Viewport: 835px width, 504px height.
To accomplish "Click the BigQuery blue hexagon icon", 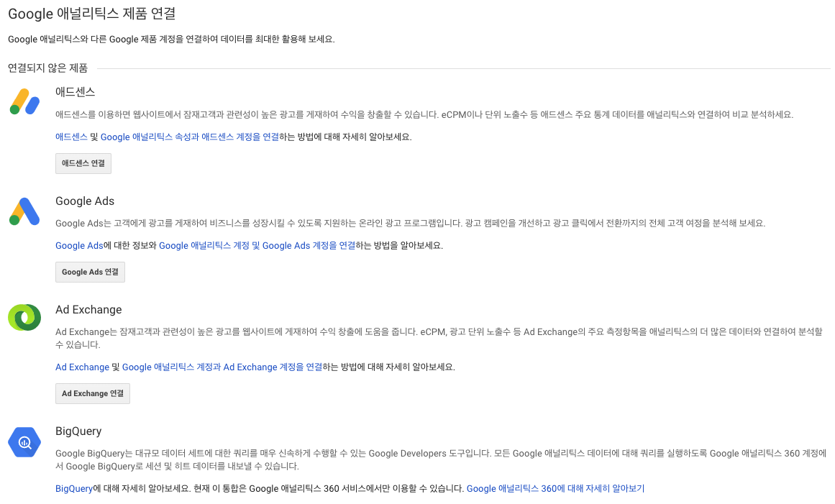I will coord(24,442).
